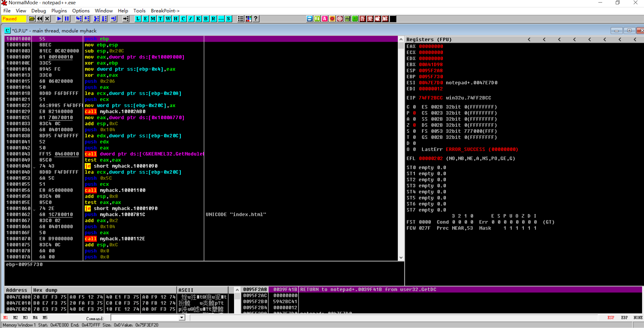The height and width of the screenshot is (328, 644).
Task: Click the green window layout icon
Action: pos(355,19)
